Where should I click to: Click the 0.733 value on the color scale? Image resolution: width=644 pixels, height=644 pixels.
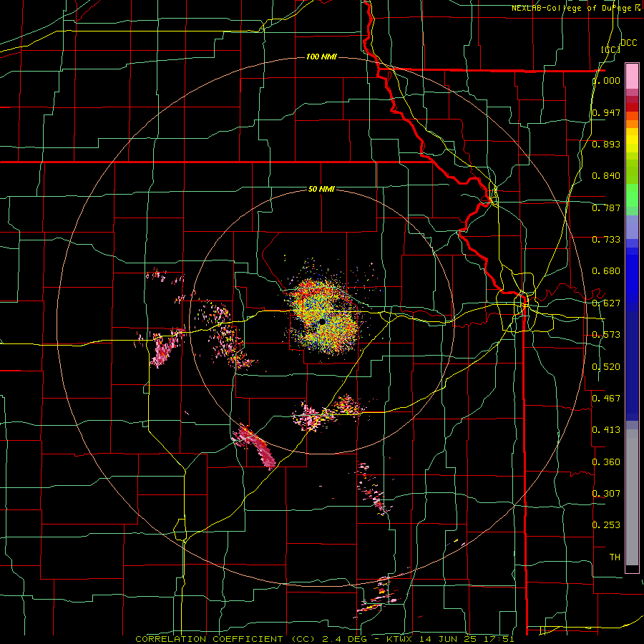coord(606,240)
